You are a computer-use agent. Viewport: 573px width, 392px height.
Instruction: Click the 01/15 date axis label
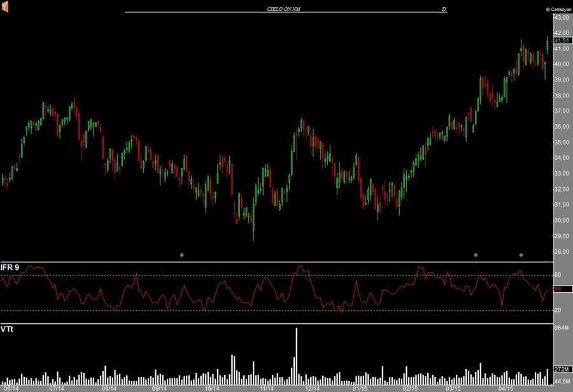coord(360,388)
